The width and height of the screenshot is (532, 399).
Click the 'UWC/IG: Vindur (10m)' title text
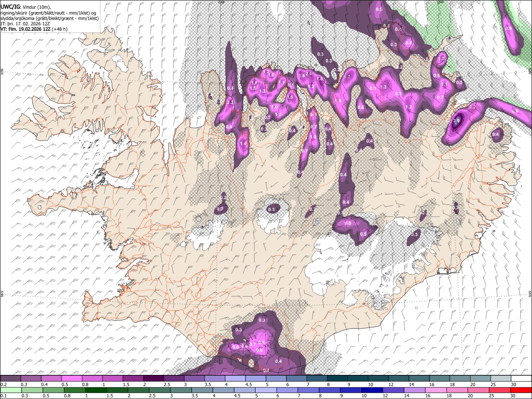25,7
